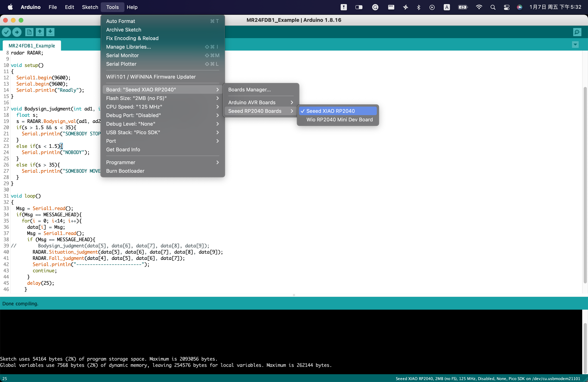Screen dimensions: 588x382
Task: Click the Save sketch down-arrow icon
Action: [x=50, y=32]
